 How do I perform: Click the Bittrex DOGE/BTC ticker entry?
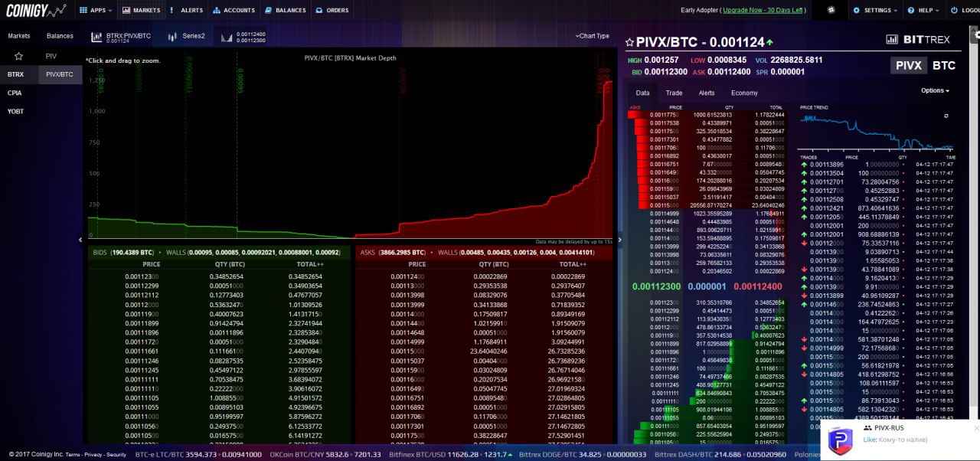coord(581,454)
